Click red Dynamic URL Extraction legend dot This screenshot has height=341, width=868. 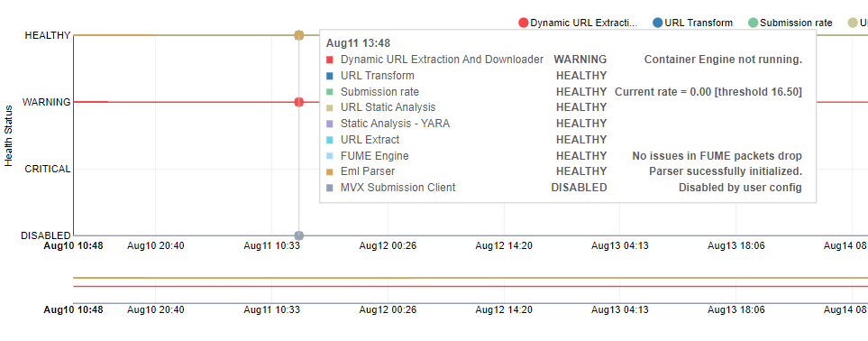(x=523, y=23)
